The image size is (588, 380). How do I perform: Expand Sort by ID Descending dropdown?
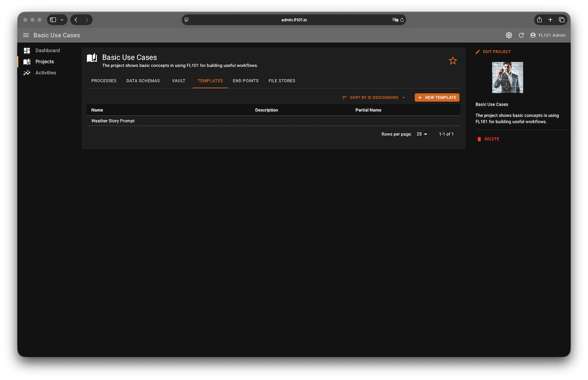(x=374, y=97)
